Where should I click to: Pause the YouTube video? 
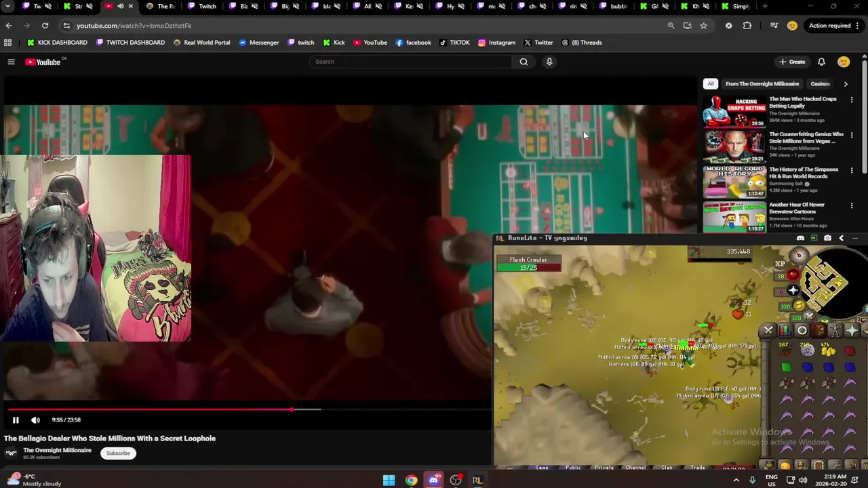(x=16, y=420)
